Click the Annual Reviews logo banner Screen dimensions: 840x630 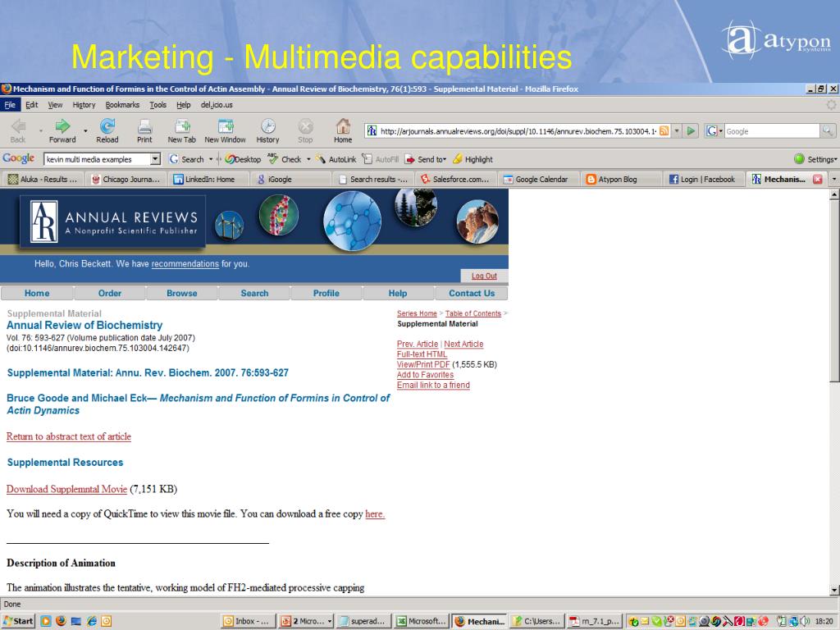(113, 221)
